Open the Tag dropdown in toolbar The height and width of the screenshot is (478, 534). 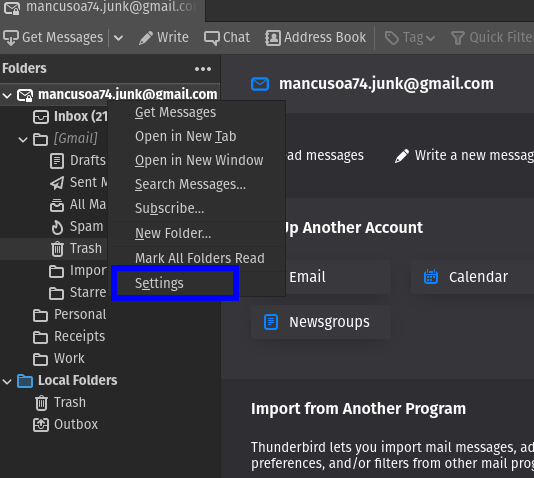click(410, 38)
